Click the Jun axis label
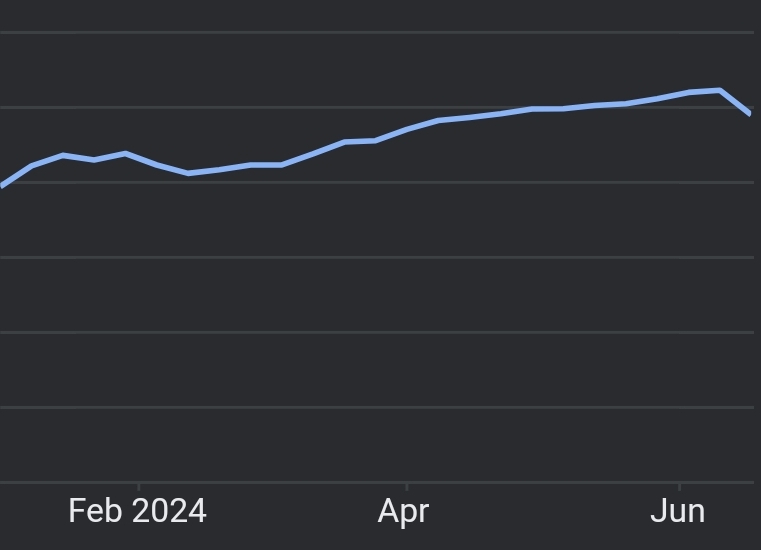 coord(678,511)
